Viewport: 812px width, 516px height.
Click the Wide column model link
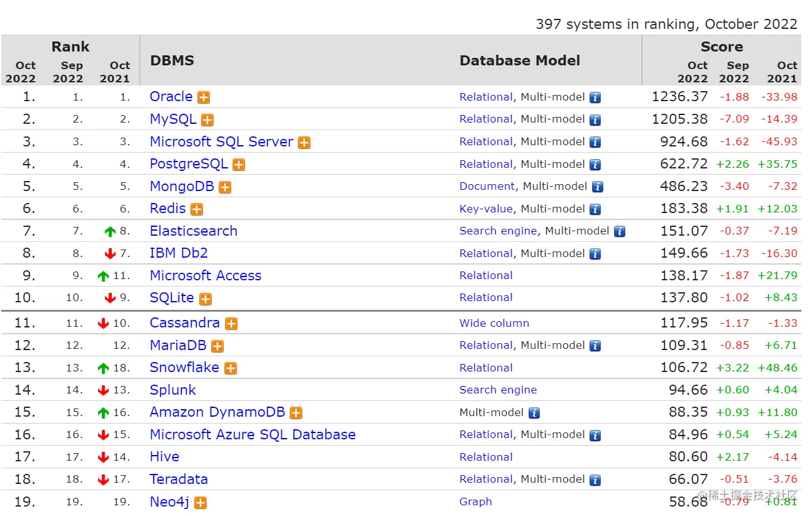(494, 323)
